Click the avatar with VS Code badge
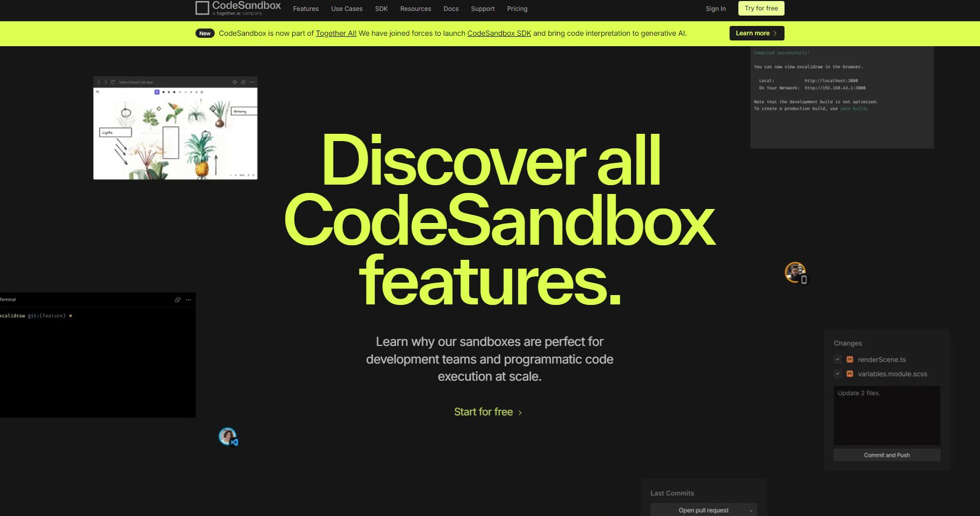 (x=228, y=436)
